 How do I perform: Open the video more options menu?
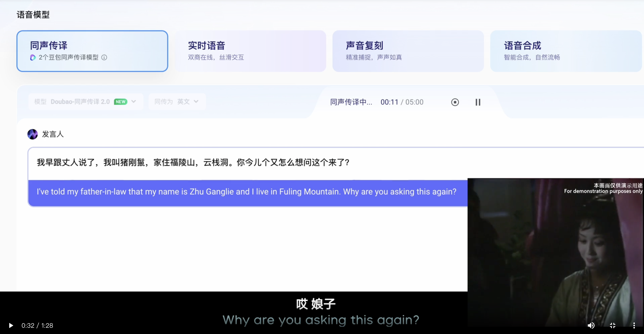pos(634,325)
